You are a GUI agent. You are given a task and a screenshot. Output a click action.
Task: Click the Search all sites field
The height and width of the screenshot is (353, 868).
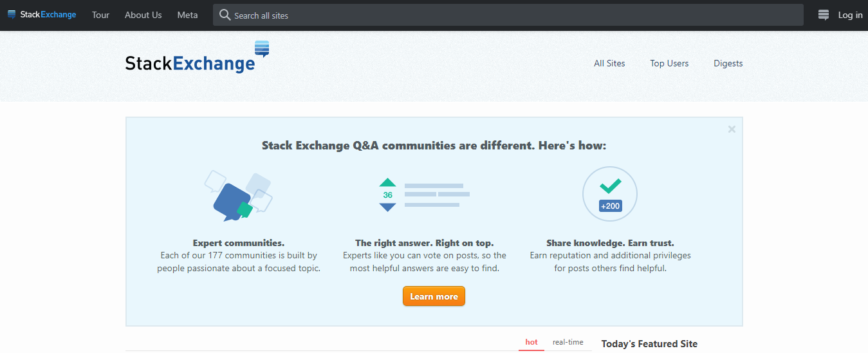click(x=508, y=15)
